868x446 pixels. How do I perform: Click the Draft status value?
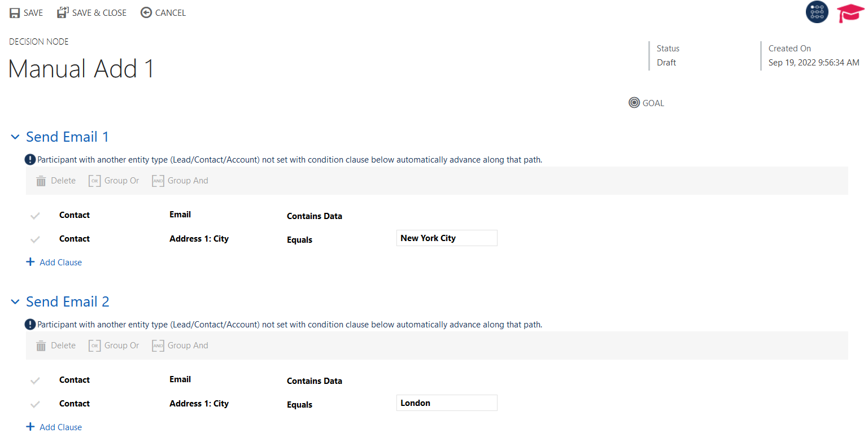coord(666,63)
